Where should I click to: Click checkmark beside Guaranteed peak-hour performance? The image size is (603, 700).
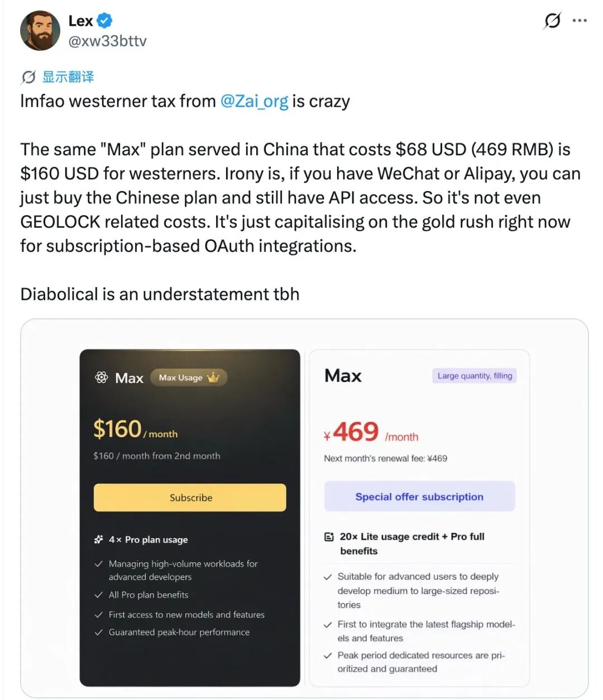tap(99, 632)
